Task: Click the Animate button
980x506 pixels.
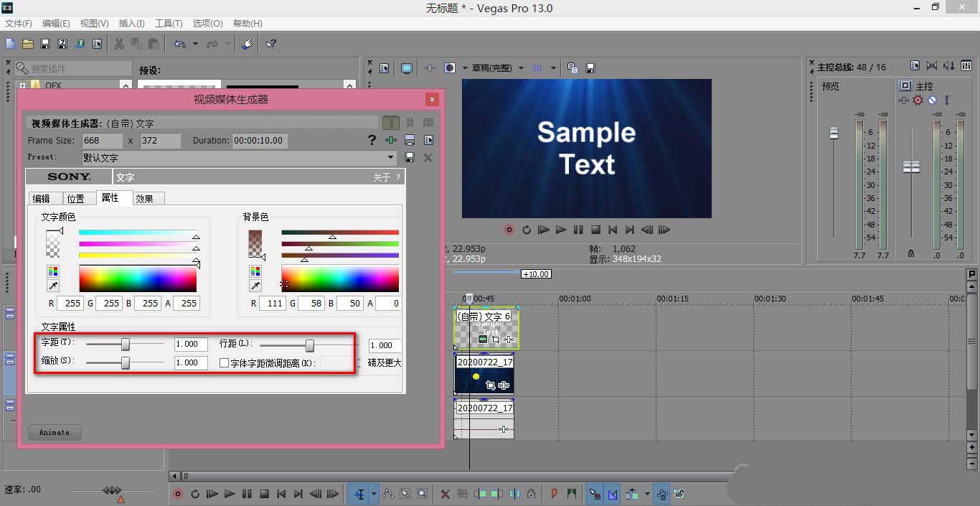Action: pyautogui.click(x=55, y=432)
